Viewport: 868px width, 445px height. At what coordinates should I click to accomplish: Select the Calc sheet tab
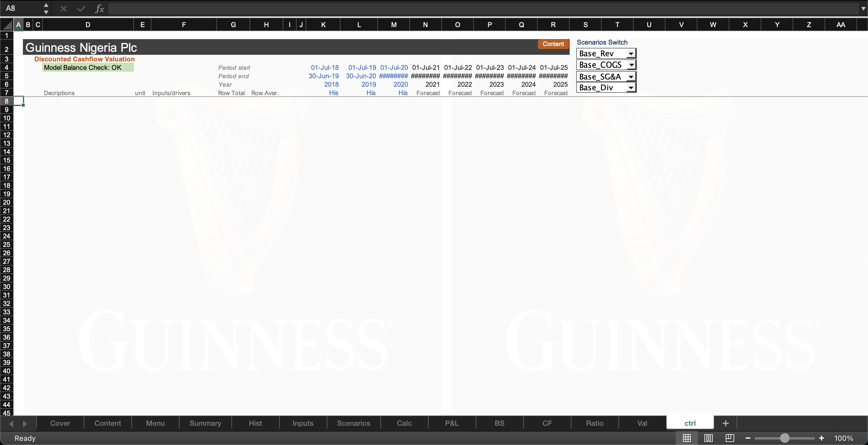tap(404, 423)
